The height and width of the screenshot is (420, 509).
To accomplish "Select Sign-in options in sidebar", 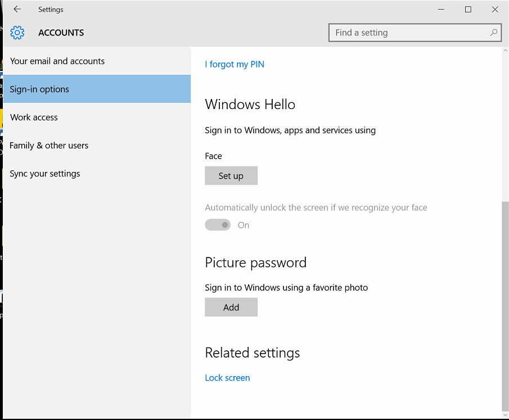I will pos(39,89).
